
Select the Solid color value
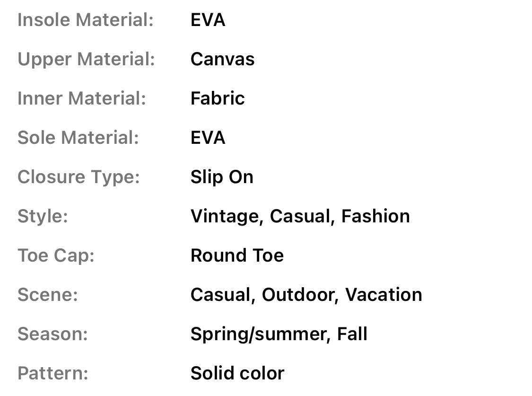pyautogui.click(x=237, y=373)
